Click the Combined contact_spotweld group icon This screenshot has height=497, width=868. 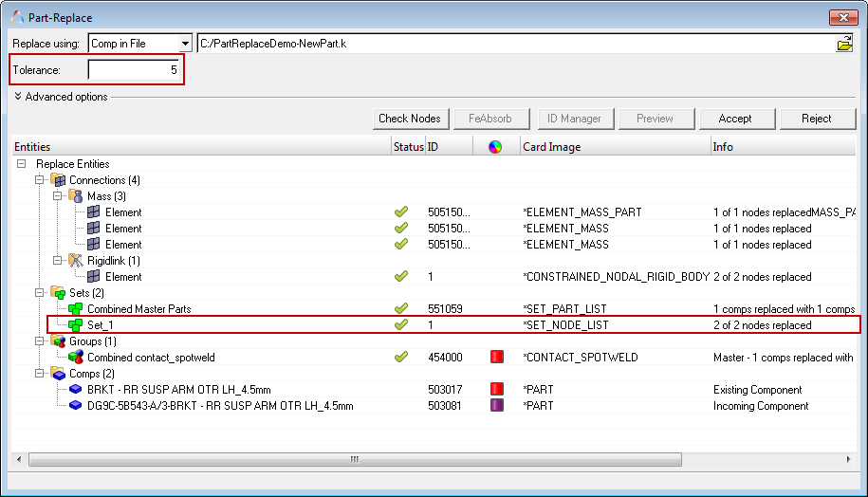(x=76, y=358)
